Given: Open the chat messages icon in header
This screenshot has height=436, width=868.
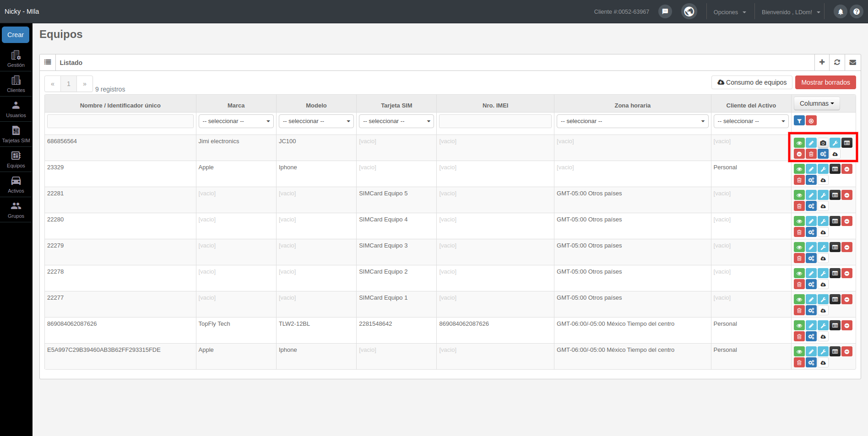Looking at the screenshot, I should [665, 11].
